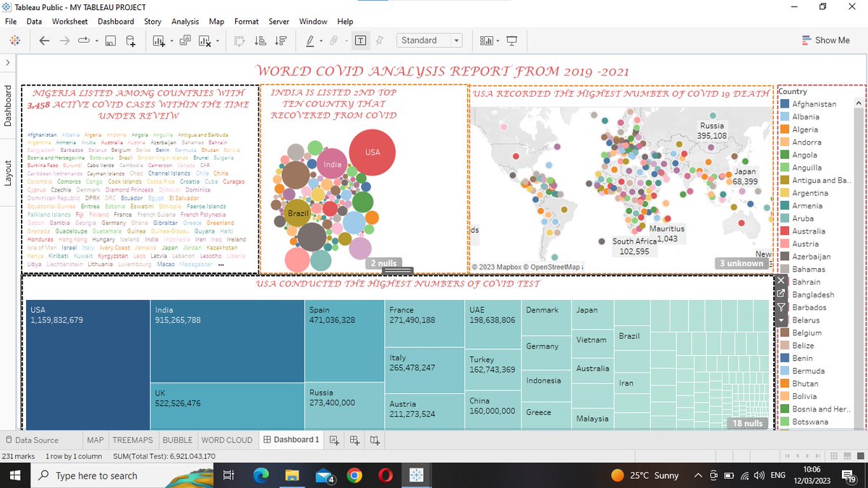Click the Revert replay icon
The image size is (868, 488).
tap(84, 40)
